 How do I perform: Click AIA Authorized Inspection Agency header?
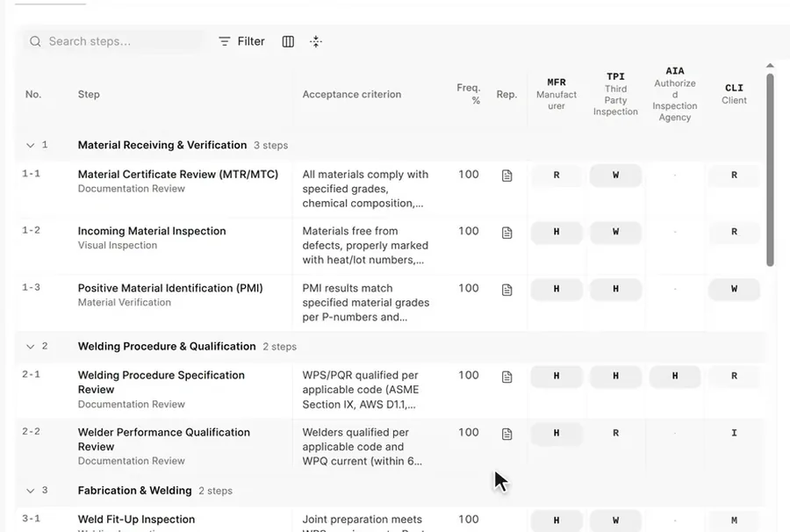pos(675,94)
